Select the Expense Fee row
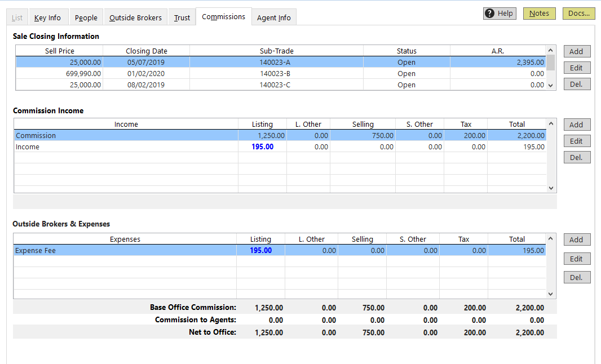 pyautogui.click(x=113, y=250)
